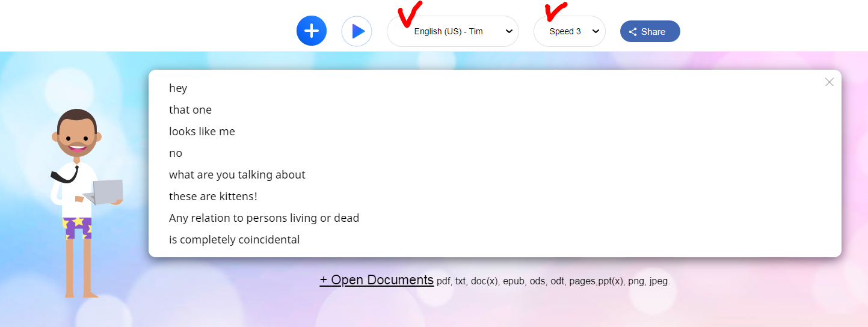Click the line "that one"
The width and height of the screenshot is (868, 327).
coord(190,110)
